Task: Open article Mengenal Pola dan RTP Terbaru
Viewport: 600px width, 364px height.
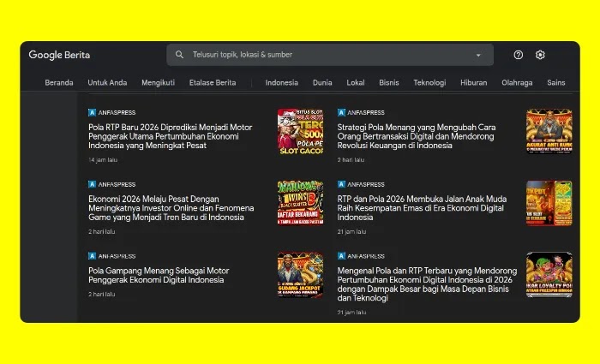Action: 427,284
